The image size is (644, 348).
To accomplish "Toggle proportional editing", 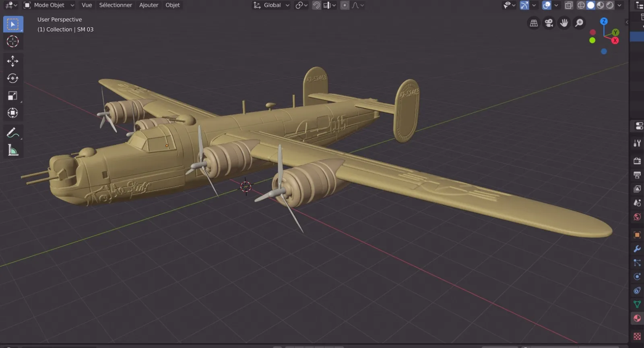I will (x=345, y=5).
